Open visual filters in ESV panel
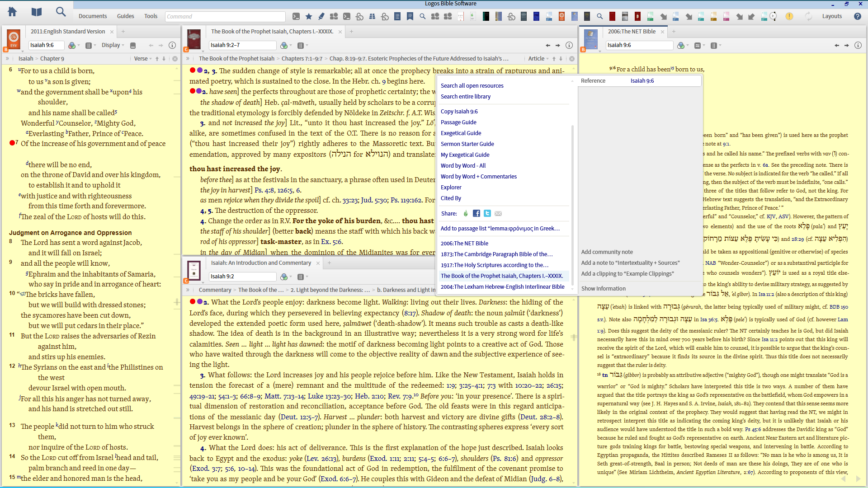The width and height of the screenshot is (868, 488). tap(71, 45)
